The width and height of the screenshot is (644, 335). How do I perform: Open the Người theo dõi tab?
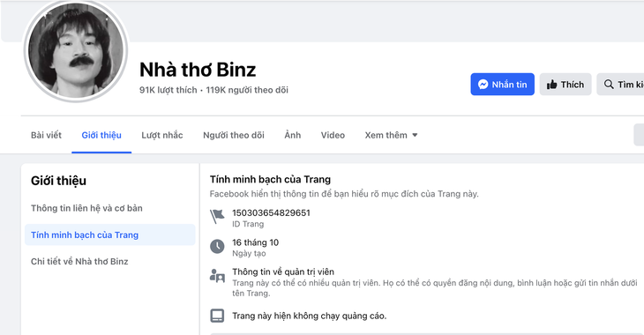click(234, 135)
